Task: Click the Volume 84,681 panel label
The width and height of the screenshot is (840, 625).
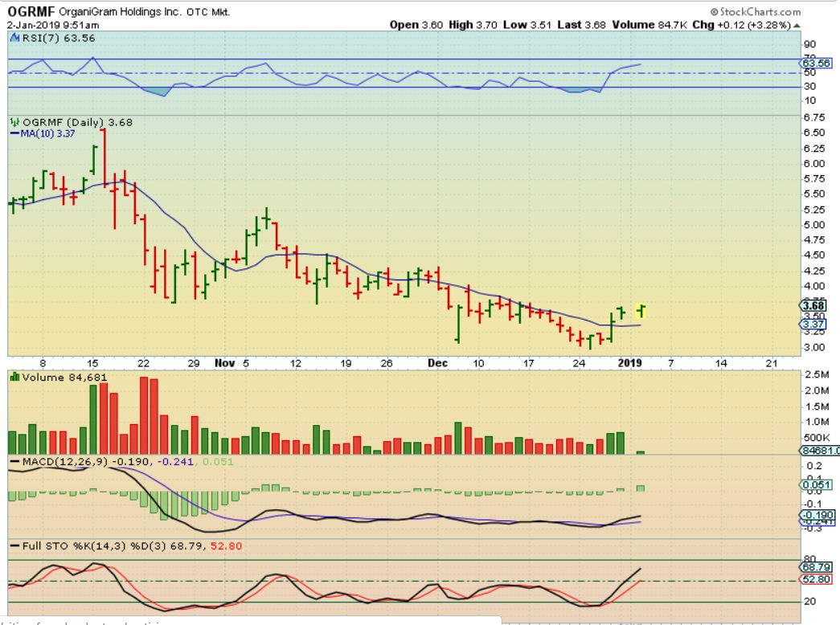Action: pyautogui.click(x=64, y=378)
